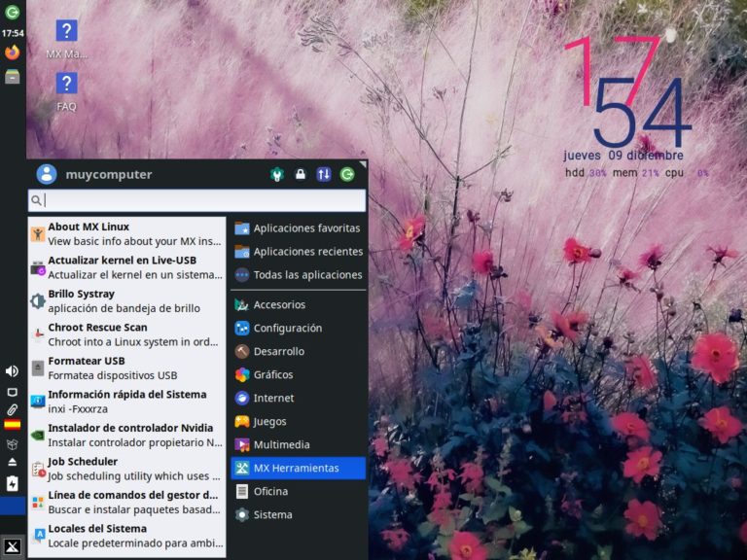This screenshot has width=747, height=560.
Task: Launch Actualizar kernel en Live-USB
Action: click(x=126, y=267)
